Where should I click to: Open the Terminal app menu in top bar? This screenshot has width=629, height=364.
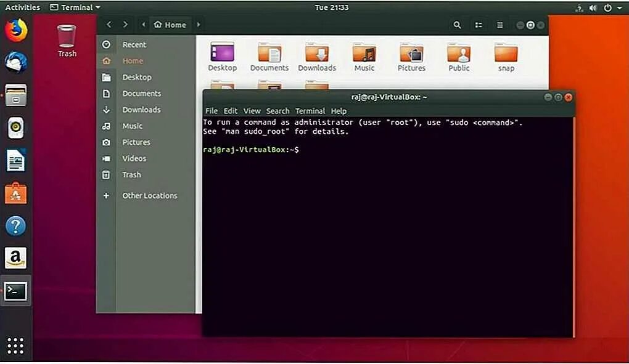click(x=75, y=7)
